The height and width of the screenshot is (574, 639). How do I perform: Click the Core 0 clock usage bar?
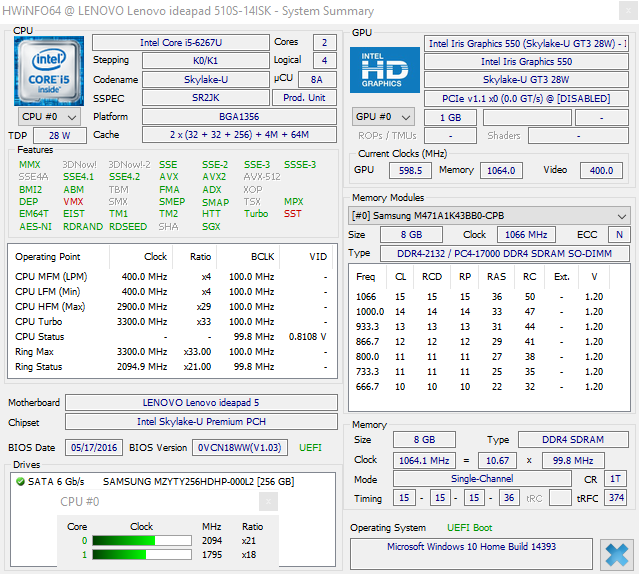[x=142, y=541]
